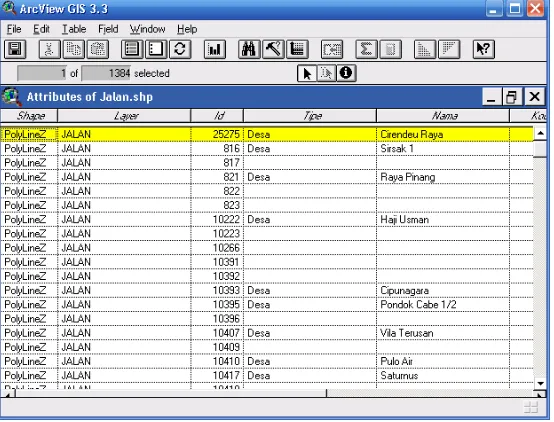Select the Saturnus name cell
This screenshot has height=422, width=554.
[x=443, y=375]
